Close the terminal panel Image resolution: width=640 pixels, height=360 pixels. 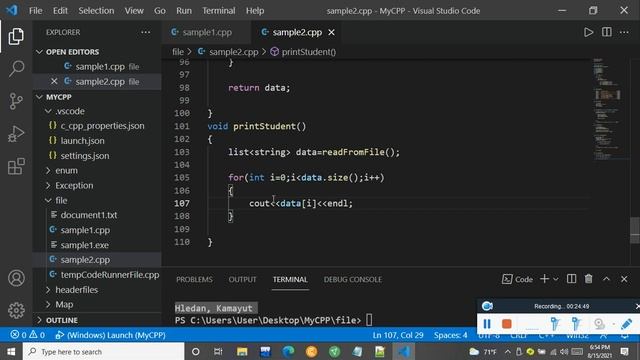tap(624, 279)
